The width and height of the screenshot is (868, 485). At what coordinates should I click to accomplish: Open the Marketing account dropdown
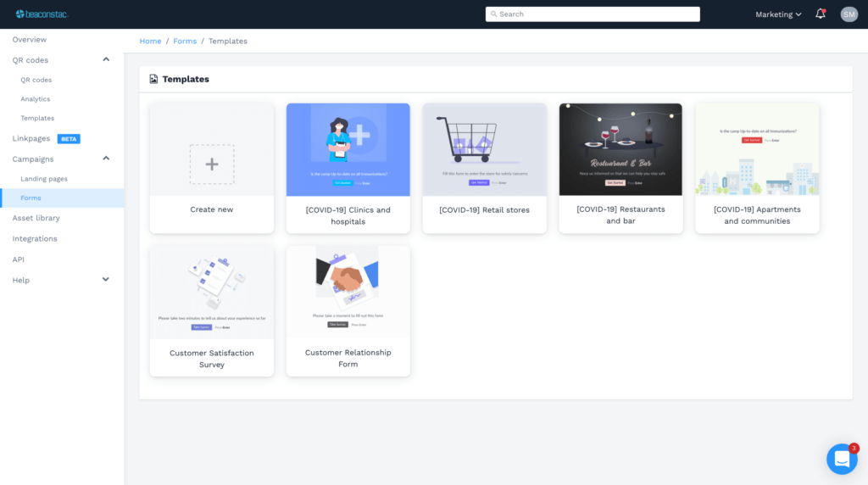pyautogui.click(x=778, y=14)
